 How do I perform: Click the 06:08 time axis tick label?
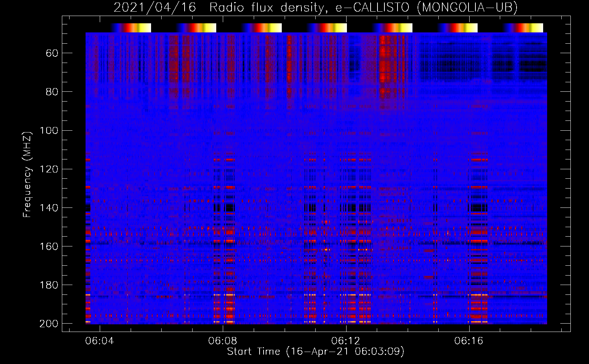click(222, 341)
